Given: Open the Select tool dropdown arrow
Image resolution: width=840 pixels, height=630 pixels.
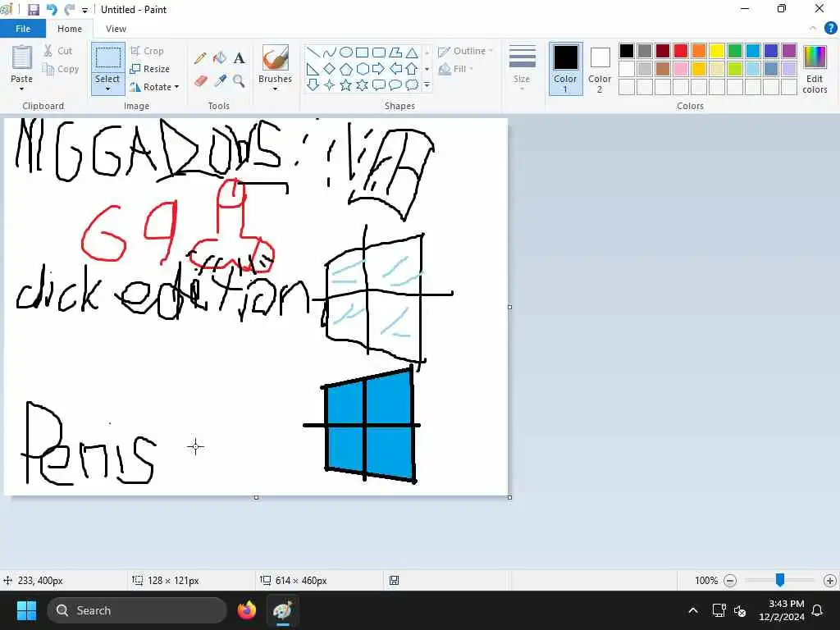Looking at the screenshot, I should tap(107, 89).
